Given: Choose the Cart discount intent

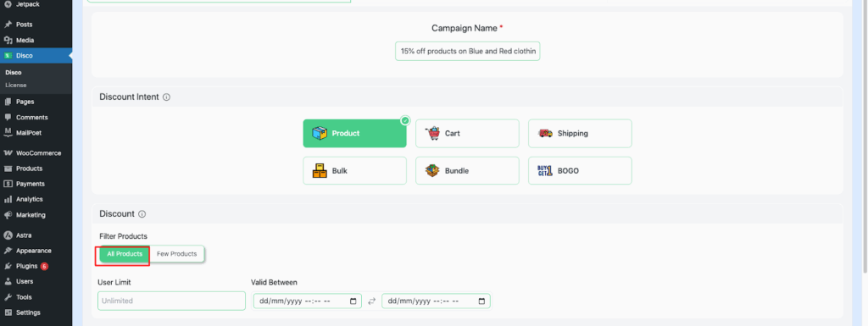Looking at the screenshot, I should pyautogui.click(x=467, y=133).
